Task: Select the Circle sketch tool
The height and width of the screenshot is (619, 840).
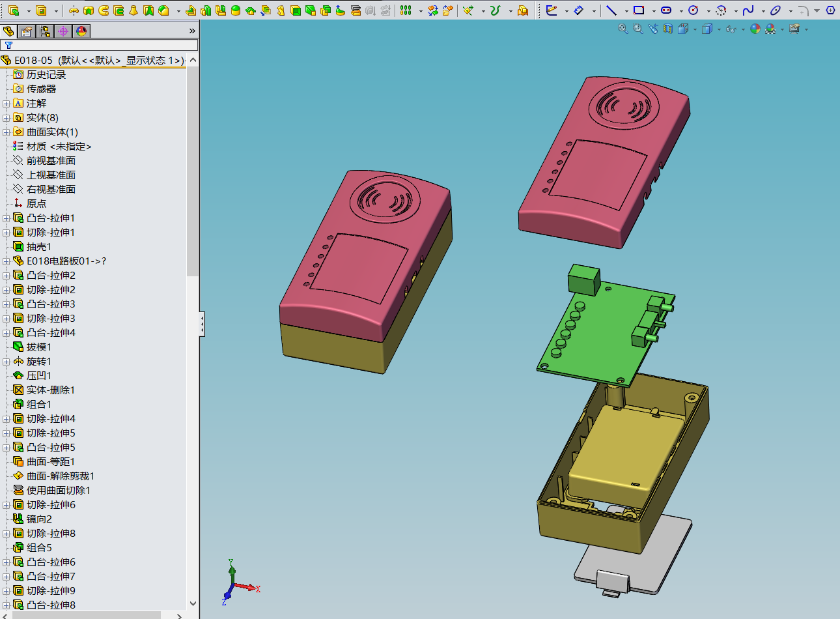Action: point(693,10)
